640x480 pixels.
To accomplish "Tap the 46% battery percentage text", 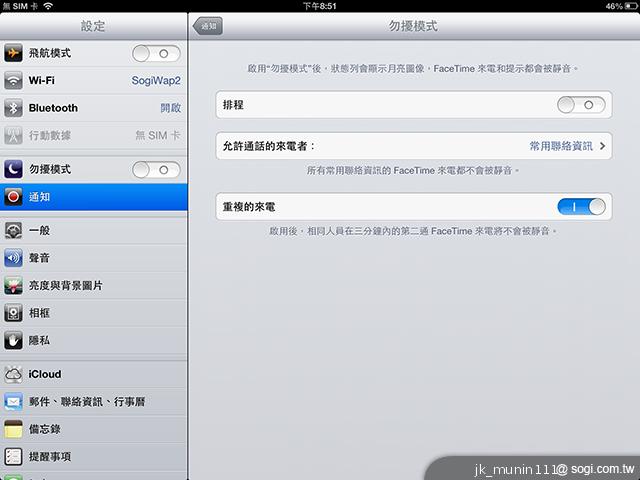I will tap(614, 6).
